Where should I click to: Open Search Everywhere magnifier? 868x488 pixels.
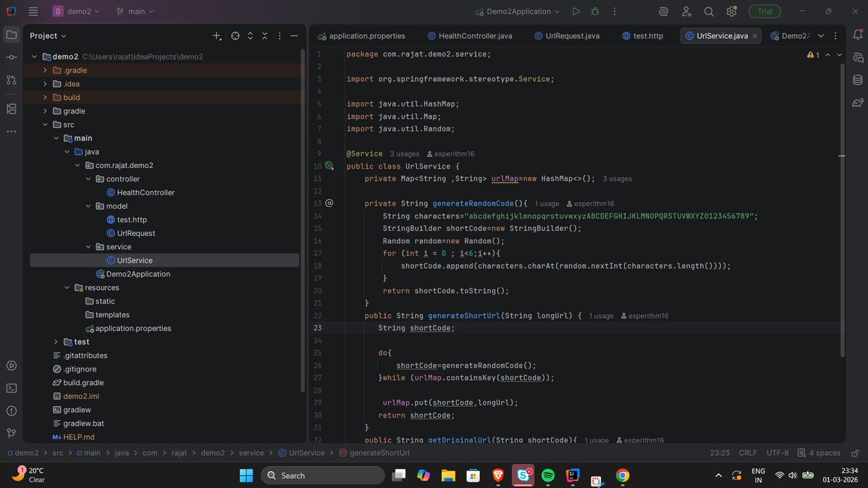point(709,11)
